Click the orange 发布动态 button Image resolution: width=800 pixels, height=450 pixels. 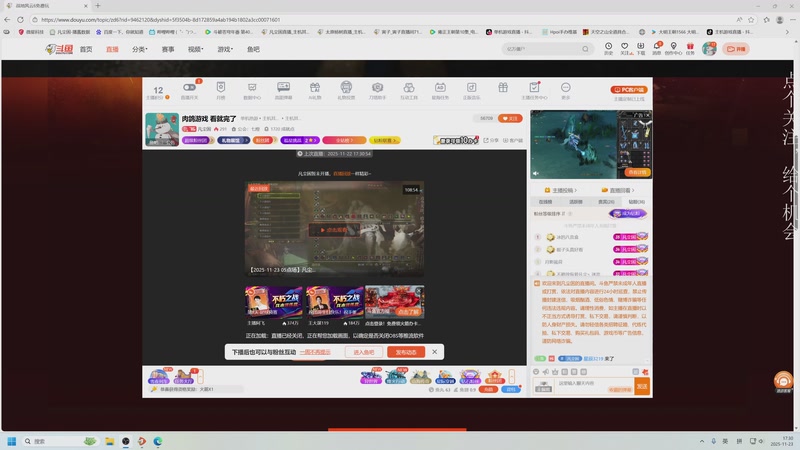406,352
